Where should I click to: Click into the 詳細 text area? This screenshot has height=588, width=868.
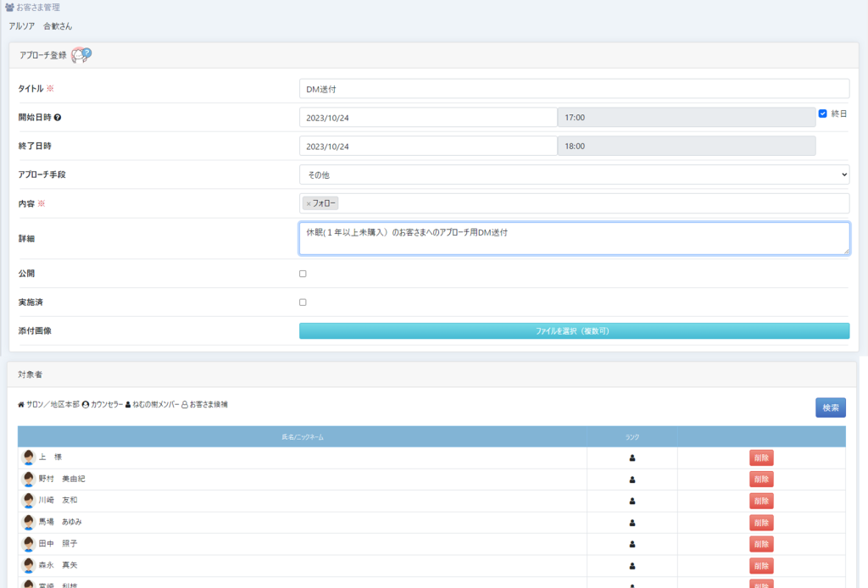[x=574, y=239]
